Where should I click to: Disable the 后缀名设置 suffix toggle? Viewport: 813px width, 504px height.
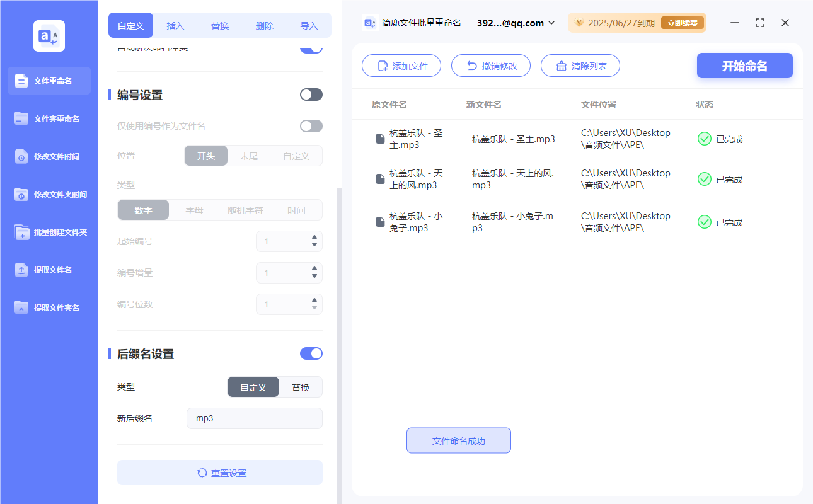coord(311,353)
